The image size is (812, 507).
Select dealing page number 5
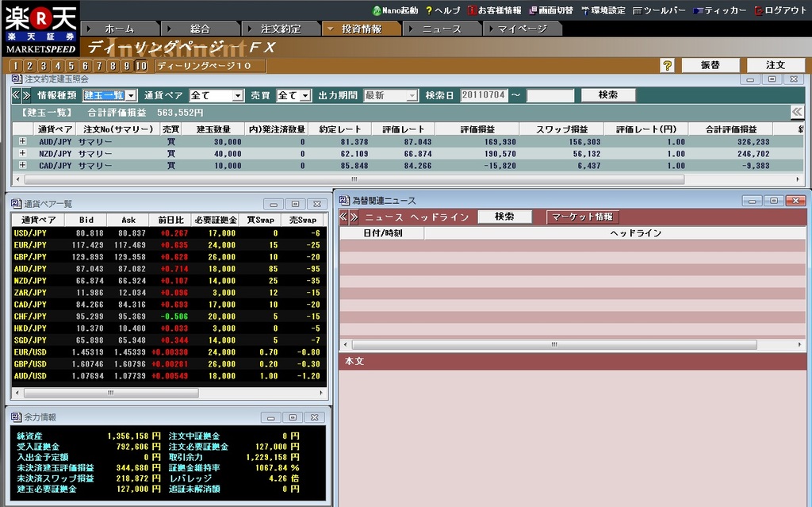[71, 66]
